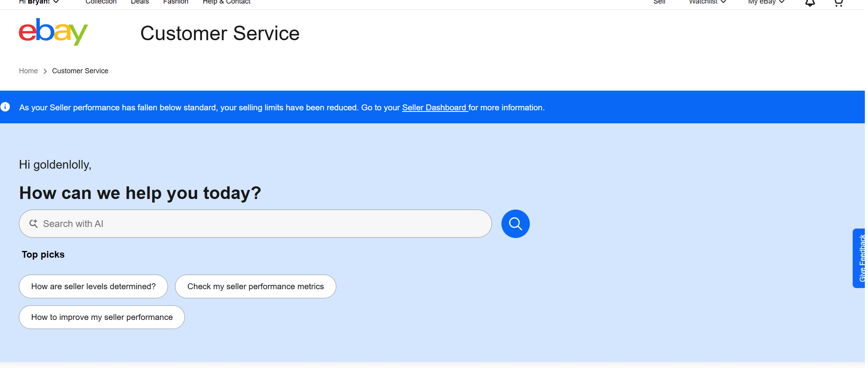Open the notifications bell
Viewport: 868px width, 368px height.
pyautogui.click(x=810, y=2)
